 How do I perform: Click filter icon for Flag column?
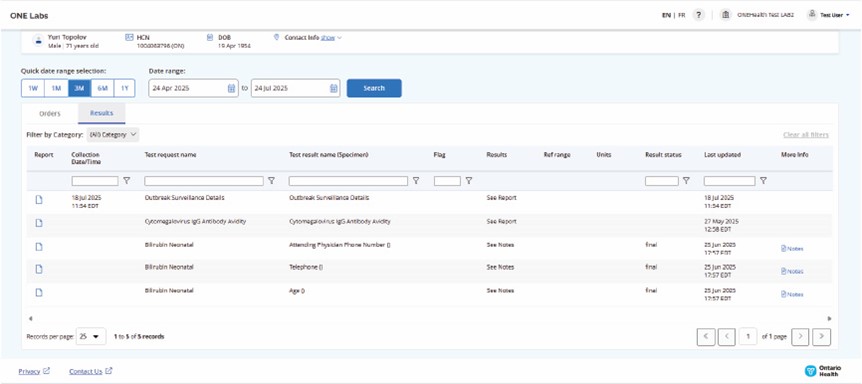click(469, 181)
